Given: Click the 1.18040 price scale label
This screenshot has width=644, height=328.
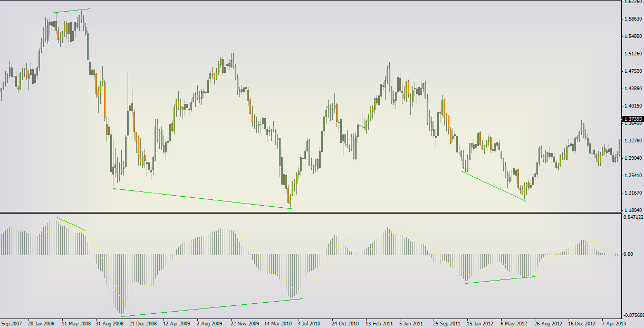Looking at the screenshot, I should (633, 210).
